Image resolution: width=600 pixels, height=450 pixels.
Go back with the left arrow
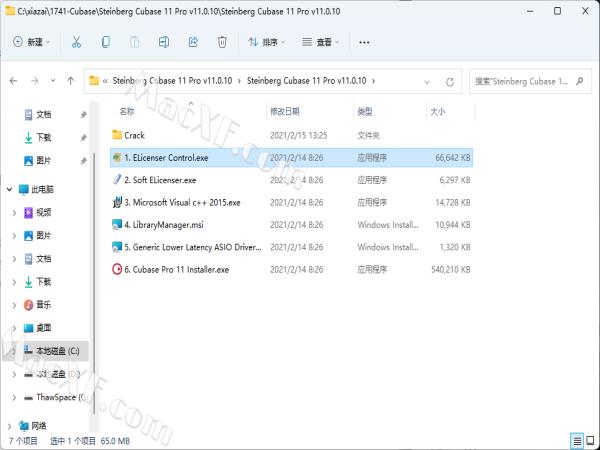13,81
